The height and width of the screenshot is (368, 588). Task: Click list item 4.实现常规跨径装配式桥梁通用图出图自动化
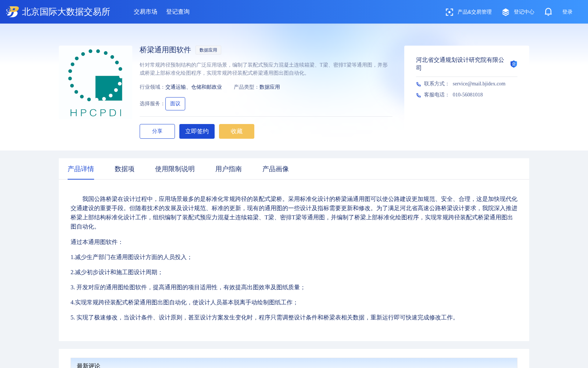click(184, 302)
